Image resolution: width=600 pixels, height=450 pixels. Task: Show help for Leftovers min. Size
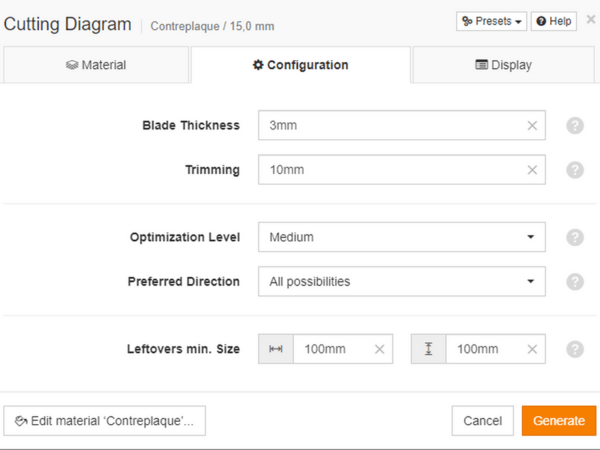coord(575,349)
